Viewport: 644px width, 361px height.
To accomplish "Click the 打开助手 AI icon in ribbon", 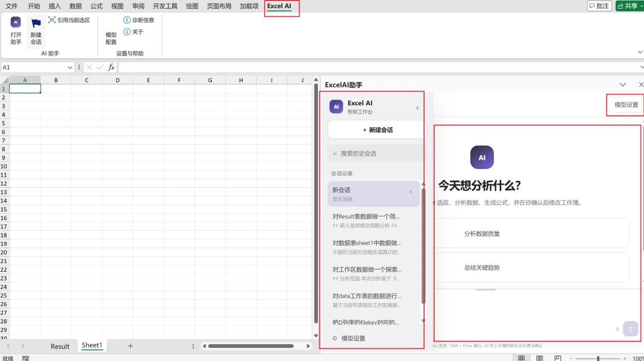I will click(16, 23).
